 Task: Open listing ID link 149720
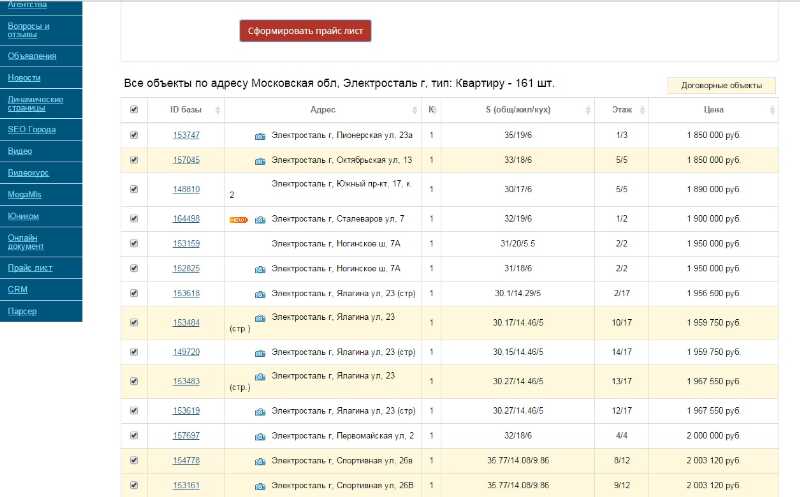pos(186,352)
